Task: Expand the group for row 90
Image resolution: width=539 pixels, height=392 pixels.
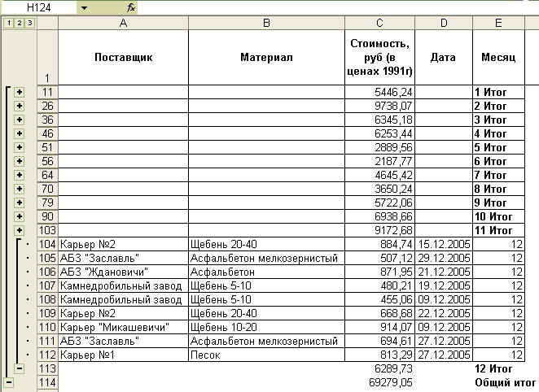Action: point(20,216)
